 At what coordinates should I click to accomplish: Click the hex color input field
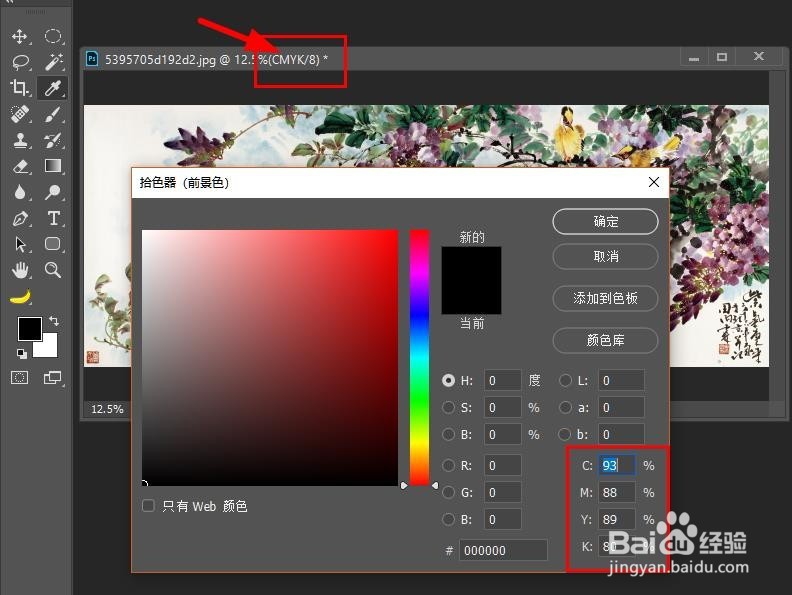503,550
